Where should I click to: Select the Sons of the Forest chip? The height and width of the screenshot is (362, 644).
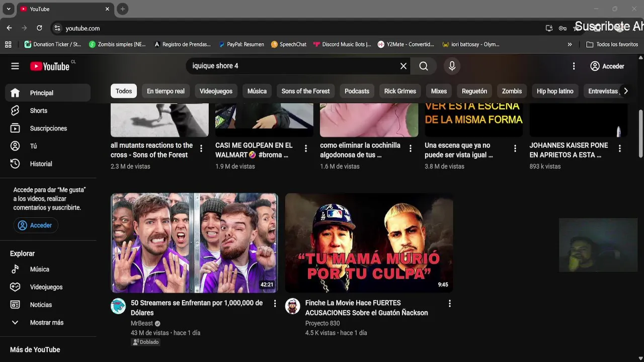point(305,91)
